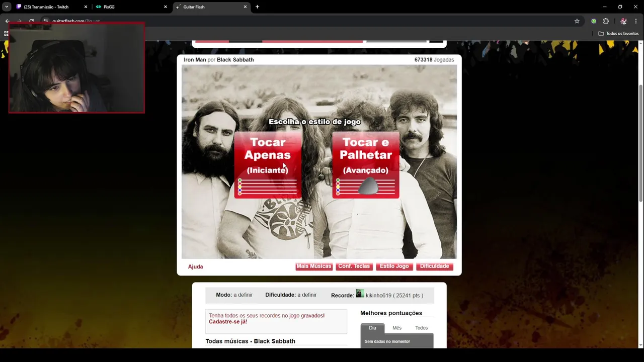This screenshot has height=362, width=644.
Task: Open the green extension icon
Action: [x=594, y=21]
